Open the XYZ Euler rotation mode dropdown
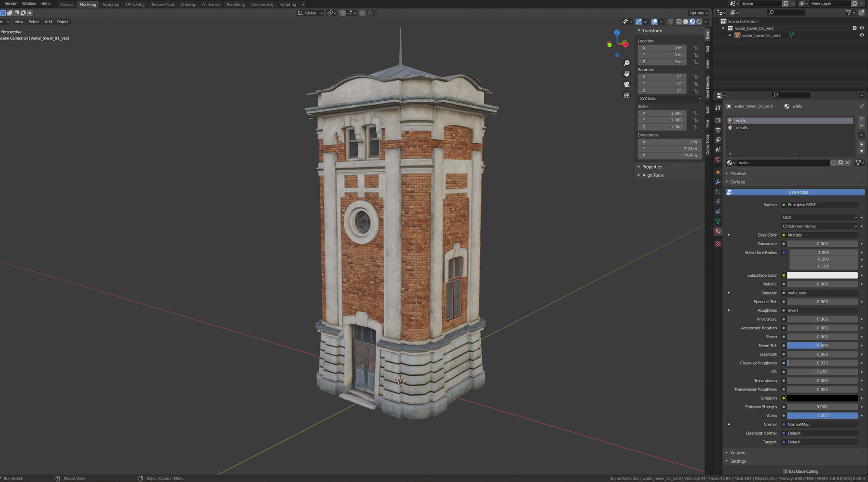868x482 pixels. tap(670, 98)
